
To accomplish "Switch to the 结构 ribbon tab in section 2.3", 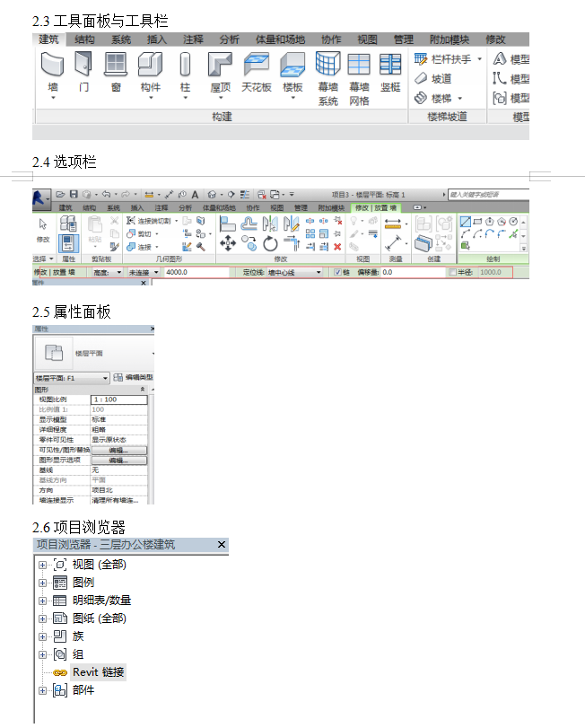I will point(84,39).
